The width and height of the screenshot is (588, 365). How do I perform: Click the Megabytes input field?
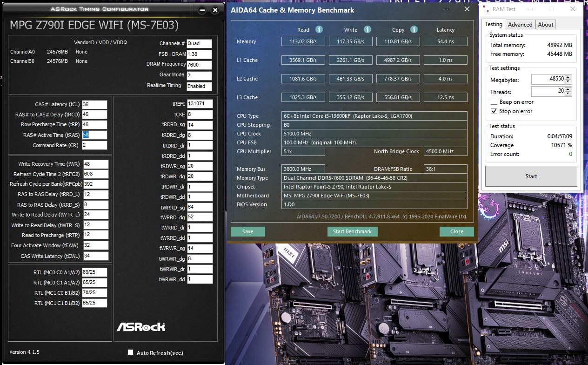(x=548, y=80)
